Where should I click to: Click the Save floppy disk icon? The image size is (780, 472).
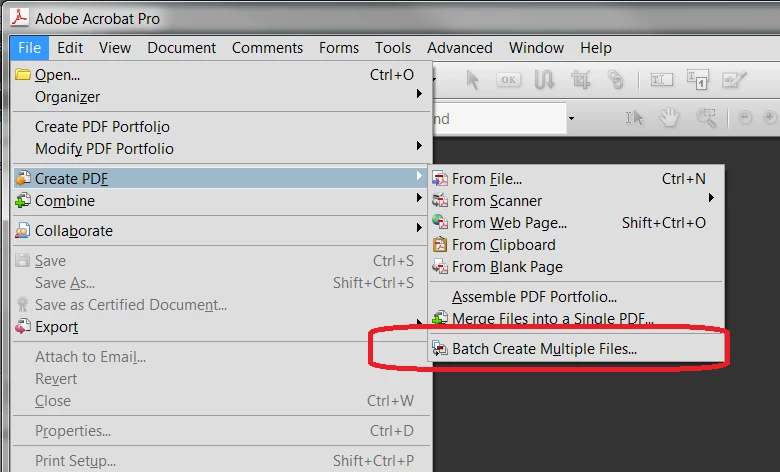click(x=23, y=260)
